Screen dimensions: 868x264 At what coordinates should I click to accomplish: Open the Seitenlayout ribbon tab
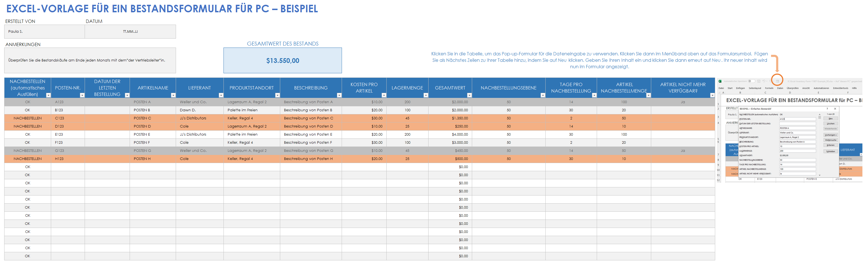(755, 88)
